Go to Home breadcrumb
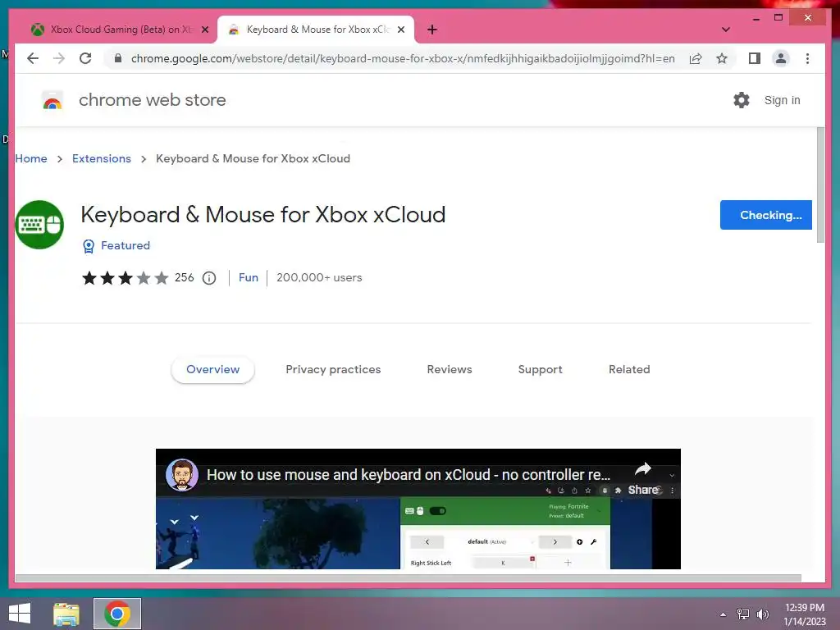840x630 pixels. (x=31, y=158)
